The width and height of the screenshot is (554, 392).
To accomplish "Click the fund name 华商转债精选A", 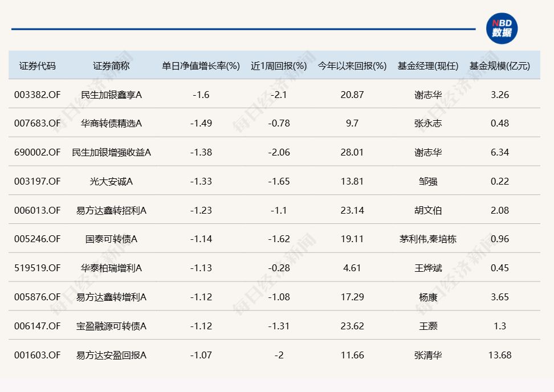I will click(x=111, y=124).
